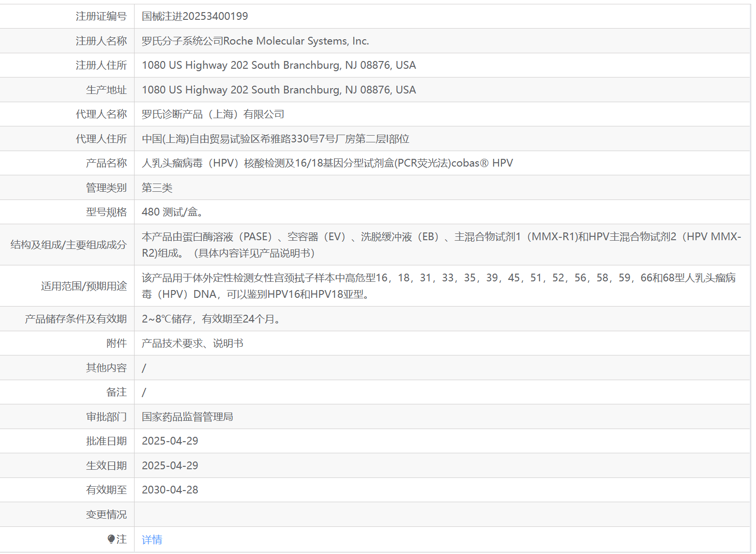Select the product name containing cobas® HPV

tap(327, 163)
